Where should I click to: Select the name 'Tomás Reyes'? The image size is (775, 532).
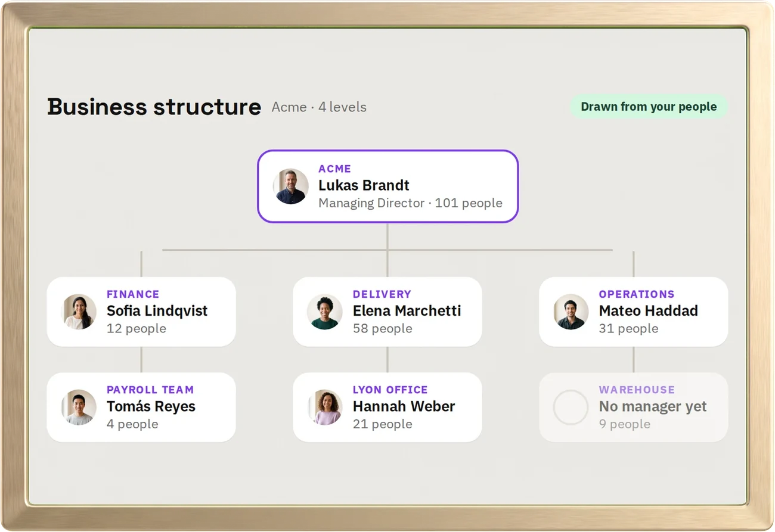tap(151, 407)
